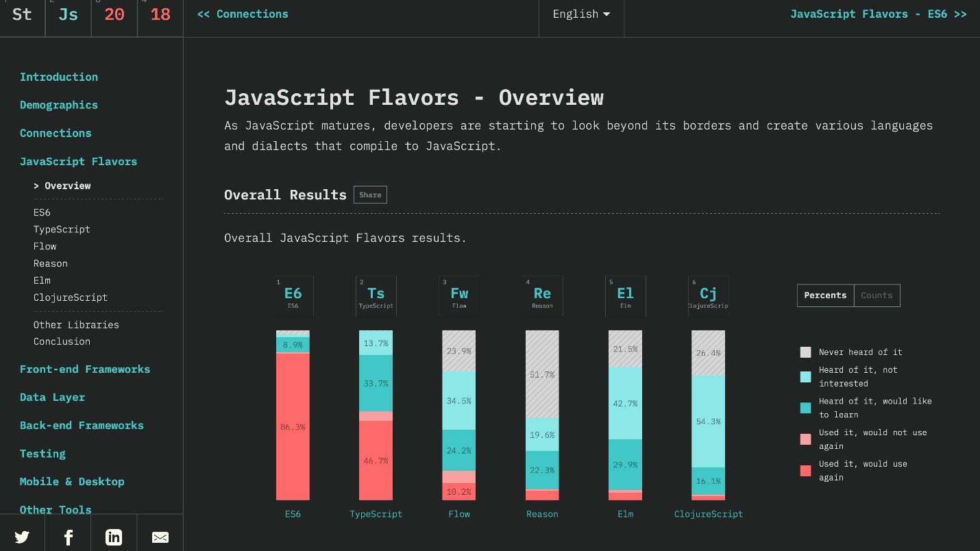Go to next page JavaScript Flavors - ES6
Screen dimensions: 980x551
878,14
